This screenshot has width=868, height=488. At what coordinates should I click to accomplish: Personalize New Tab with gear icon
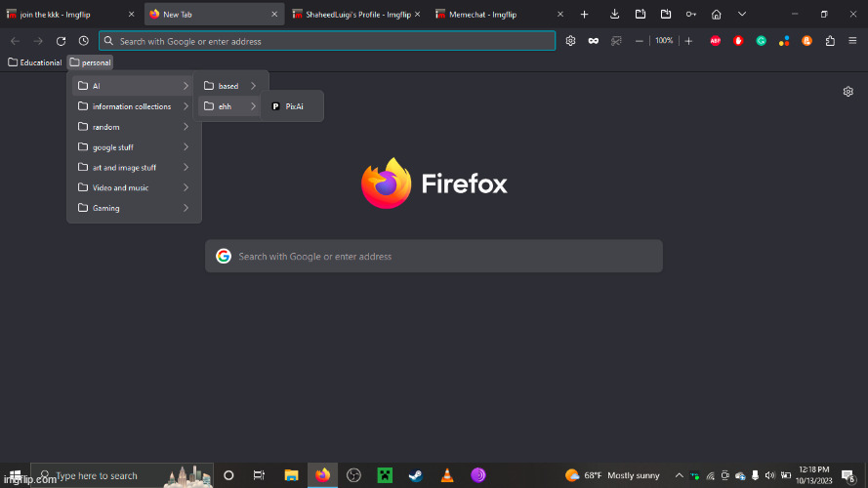pyautogui.click(x=848, y=92)
